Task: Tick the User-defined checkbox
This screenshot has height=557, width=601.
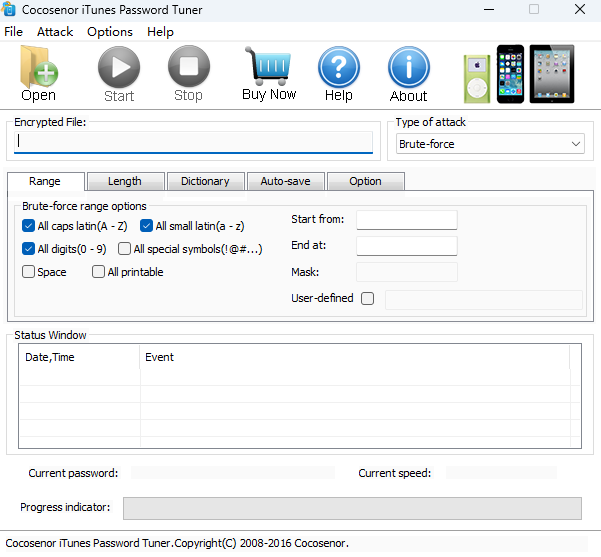Action: pos(367,298)
